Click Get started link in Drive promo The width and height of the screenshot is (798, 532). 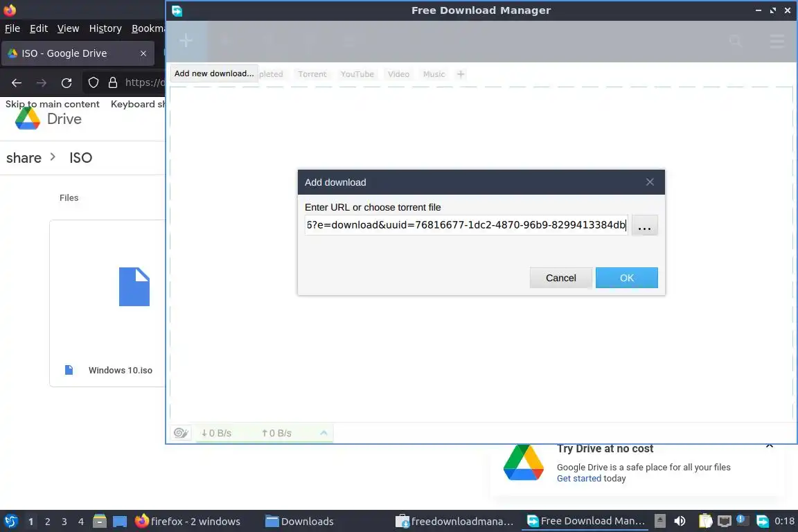click(x=578, y=479)
